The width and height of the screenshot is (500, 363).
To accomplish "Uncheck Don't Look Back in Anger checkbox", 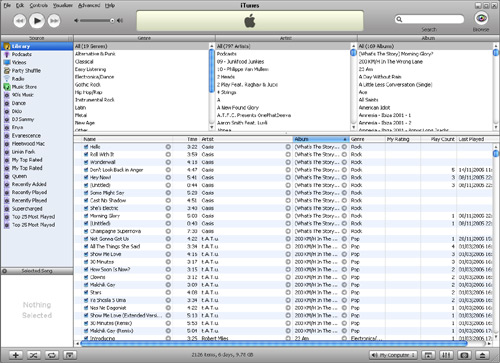I will pos(86,170).
